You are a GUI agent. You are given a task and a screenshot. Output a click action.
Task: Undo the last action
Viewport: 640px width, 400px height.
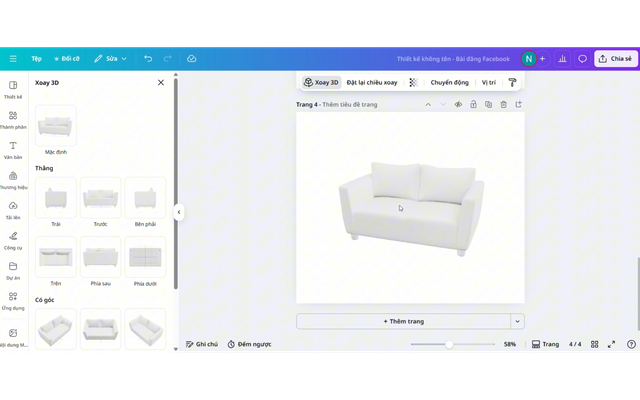click(148, 59)
